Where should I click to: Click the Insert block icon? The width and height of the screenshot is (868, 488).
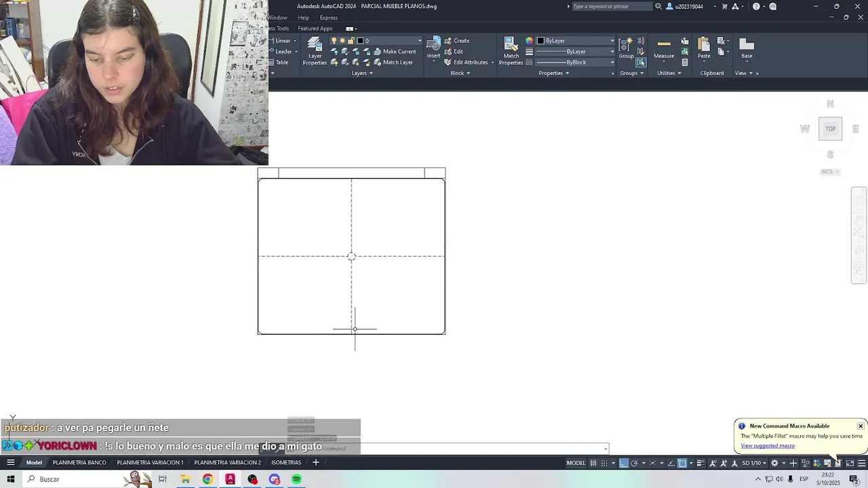(x=433, y=47)
